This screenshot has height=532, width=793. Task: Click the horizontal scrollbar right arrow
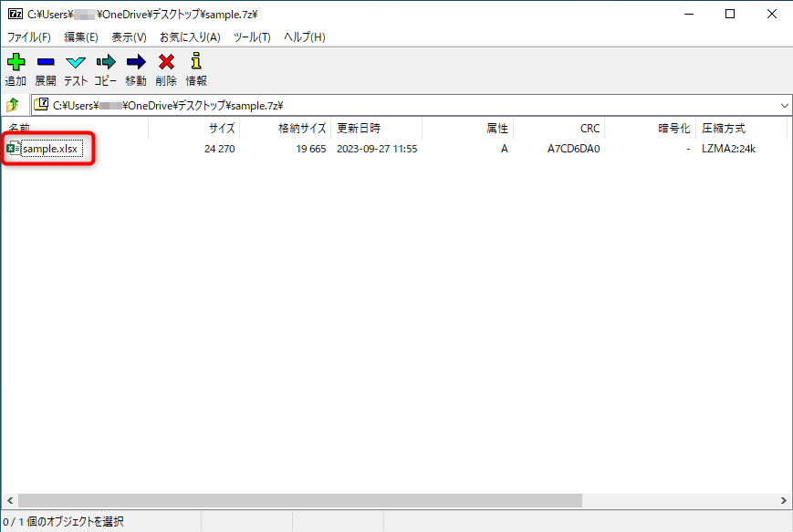[x=783, y=500]
